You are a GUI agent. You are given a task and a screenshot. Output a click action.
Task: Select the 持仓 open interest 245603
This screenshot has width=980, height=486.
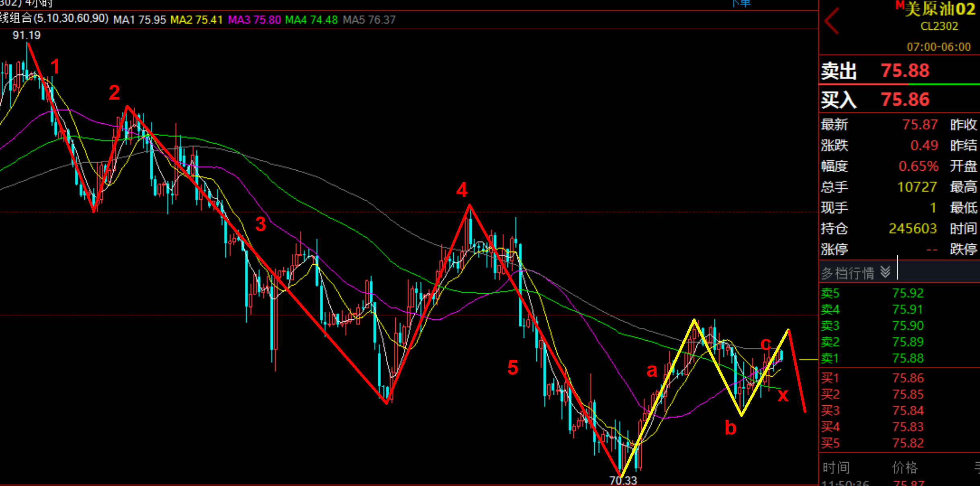pyautogui.click(x=913, y=229)
